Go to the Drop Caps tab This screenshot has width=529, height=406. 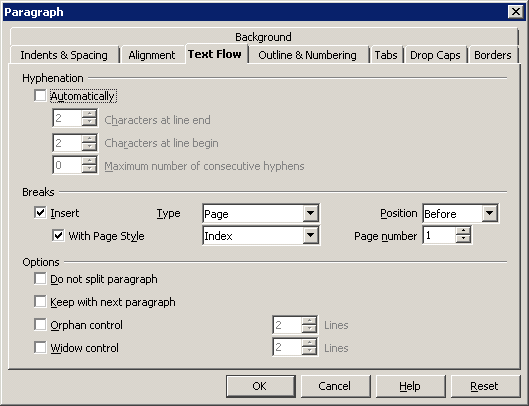coord(435,55)
